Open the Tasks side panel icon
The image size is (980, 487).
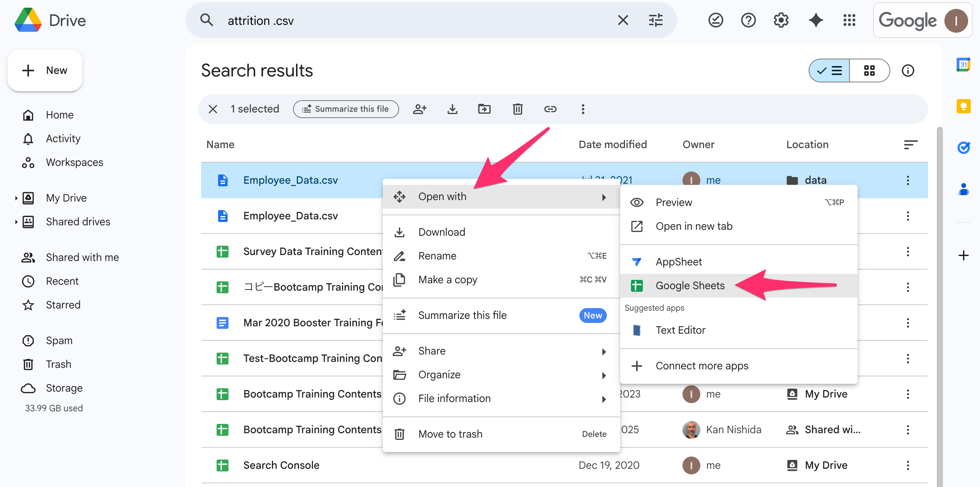click(x=963, y=147)
